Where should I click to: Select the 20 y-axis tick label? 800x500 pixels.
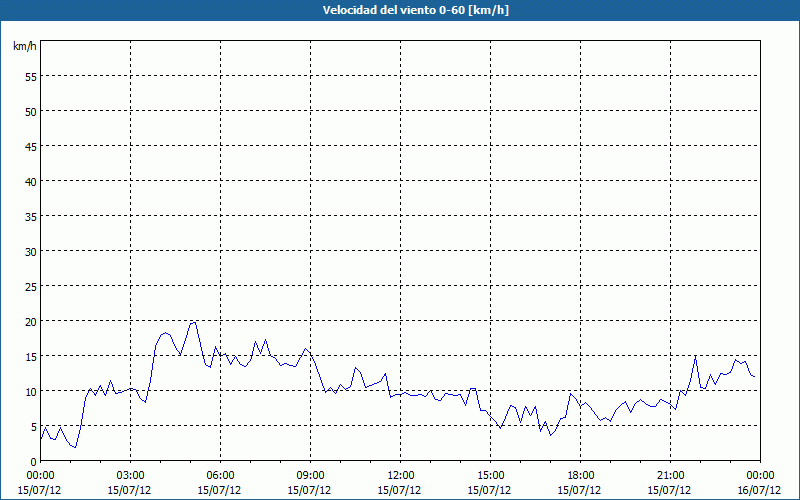(30, 321)
